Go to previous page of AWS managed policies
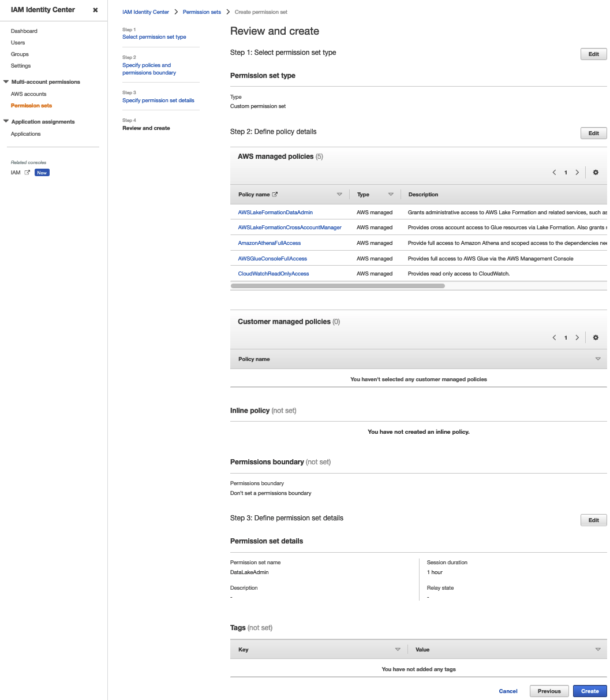Screen dimensions: 610x700 [x=554, y=173]
